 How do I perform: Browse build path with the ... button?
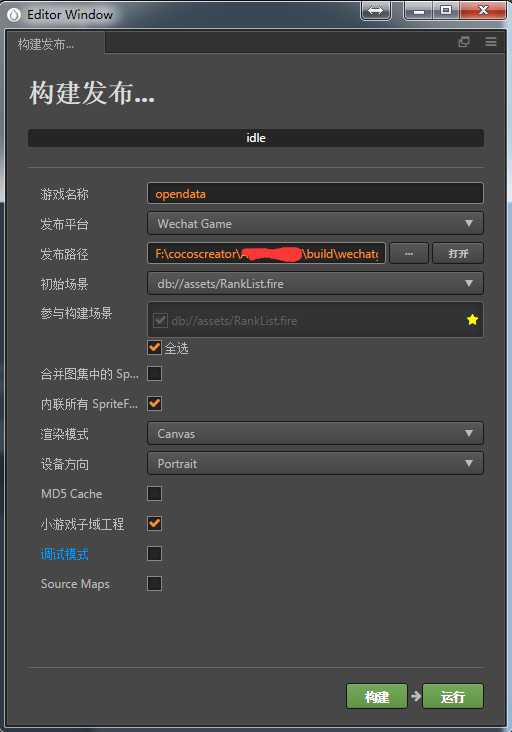tap(409, 253)
